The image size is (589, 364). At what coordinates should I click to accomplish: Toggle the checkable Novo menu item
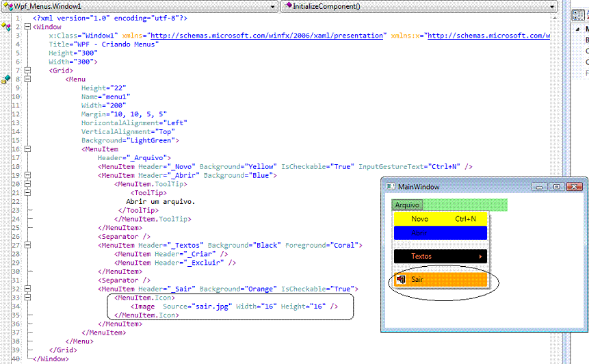click(440, 219)
